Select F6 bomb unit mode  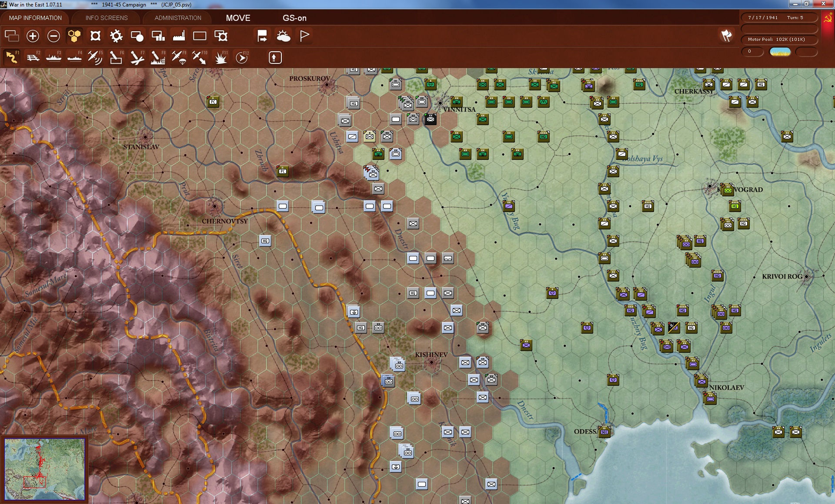pyautogui.click(x=116, y=57)
